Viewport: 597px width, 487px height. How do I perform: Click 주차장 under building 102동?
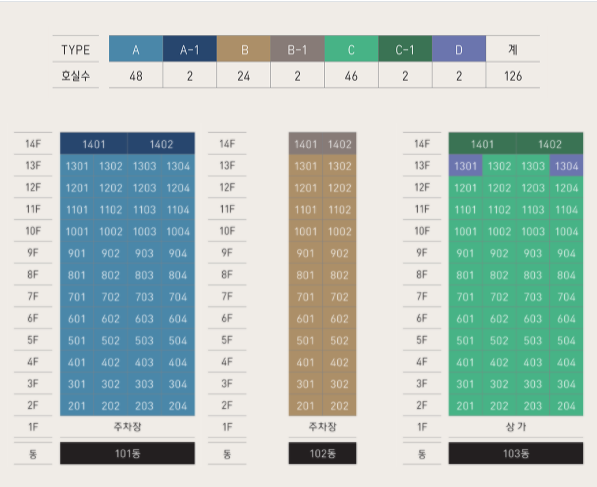coord(322,426)
